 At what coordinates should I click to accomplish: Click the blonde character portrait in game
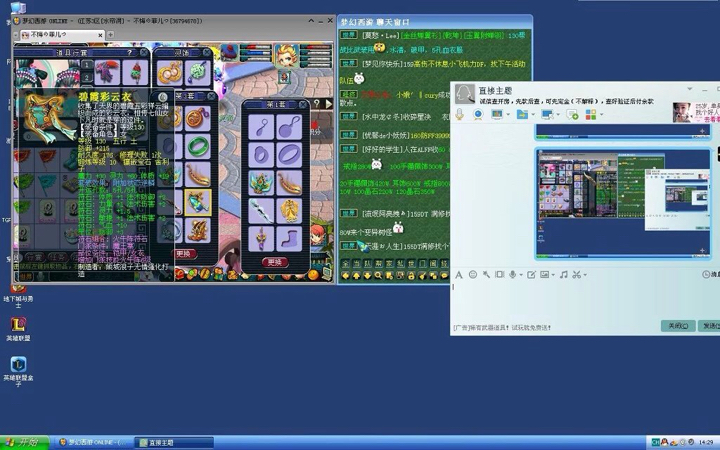(x=287, y=56)
